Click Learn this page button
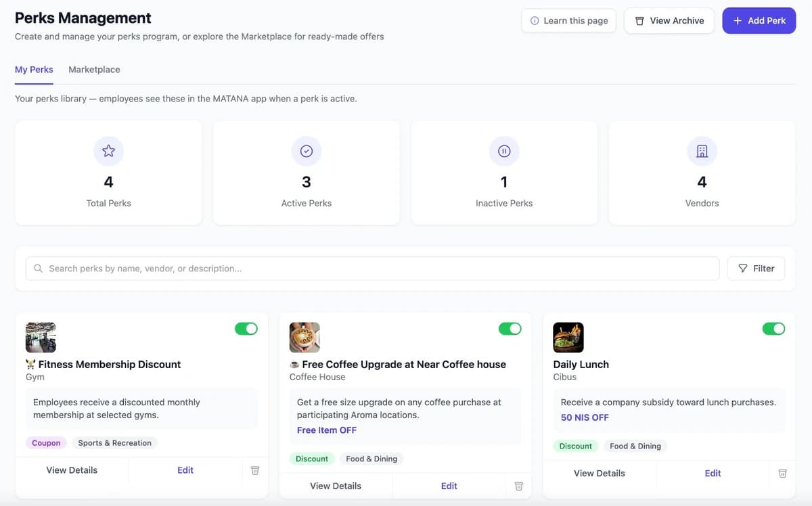The height and width of the screenshot is (506, 812). pos(569,21)
